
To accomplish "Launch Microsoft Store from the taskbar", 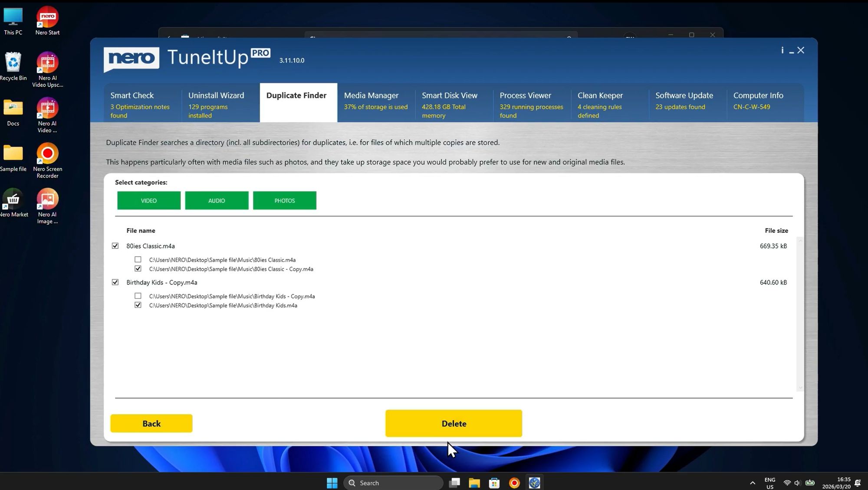I will tap(494, 482).
